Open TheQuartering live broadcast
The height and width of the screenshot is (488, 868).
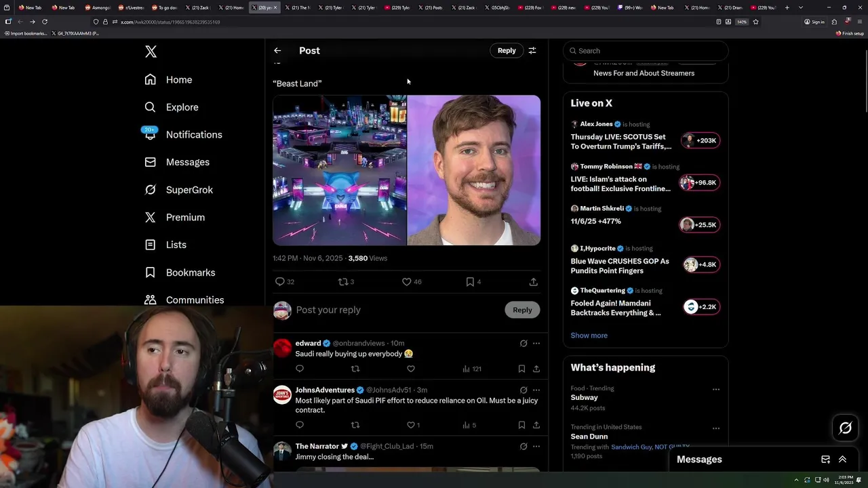(x=646, y=303)
